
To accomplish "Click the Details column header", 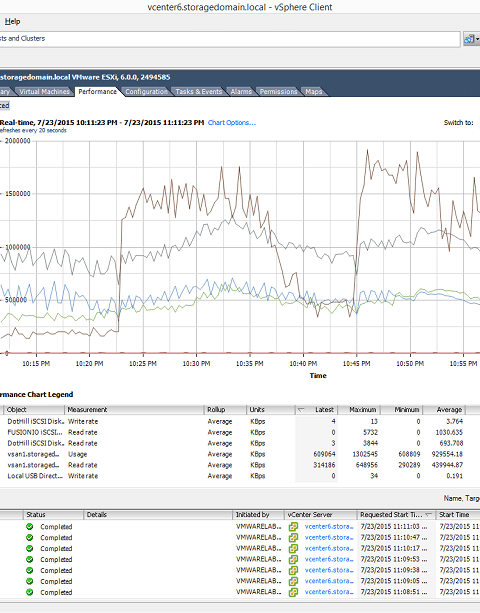I will [x=158, y=514].
